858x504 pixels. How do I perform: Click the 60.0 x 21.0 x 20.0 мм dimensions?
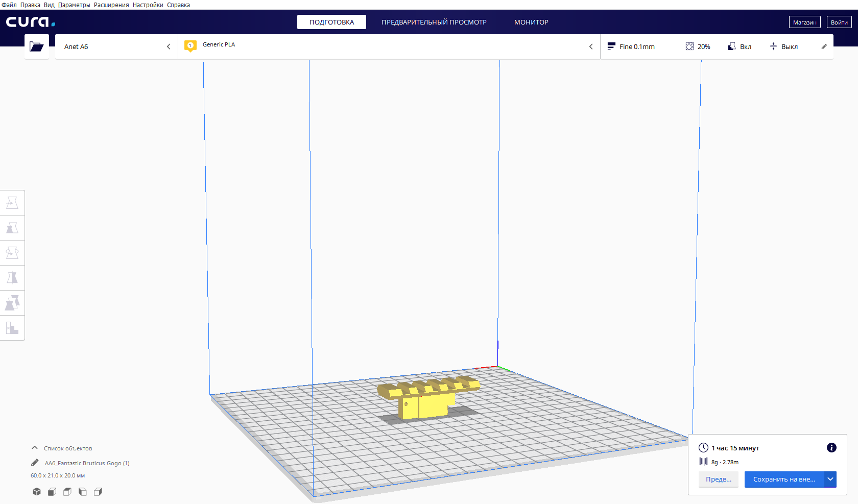point(58,475)
